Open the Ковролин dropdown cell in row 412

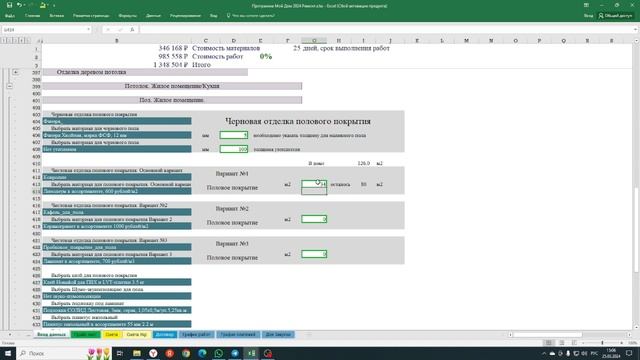(117, 177)
